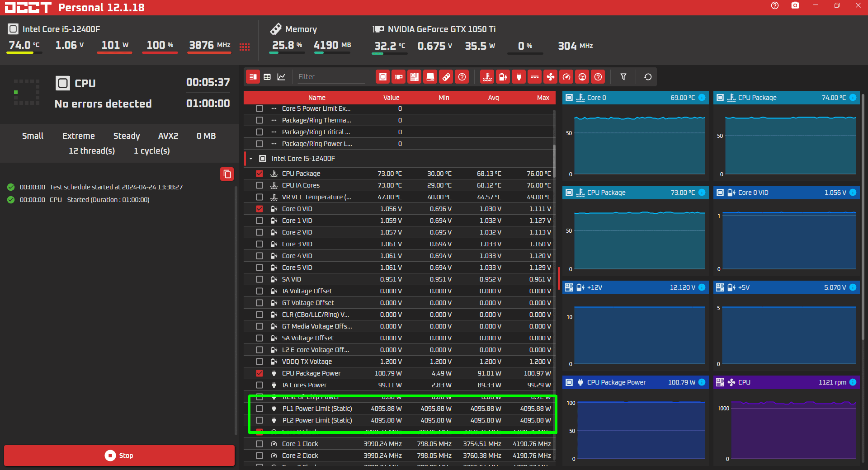Copy the test log with the red icon
868x470 pixels.
(x=227, y=174)
